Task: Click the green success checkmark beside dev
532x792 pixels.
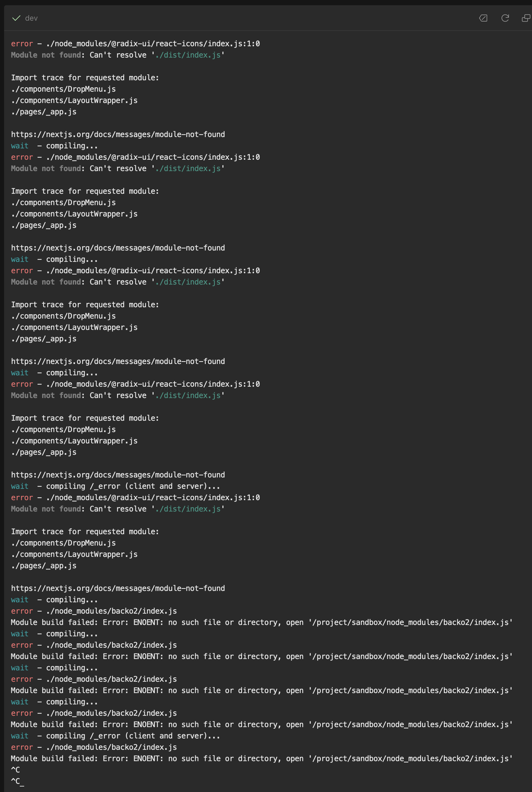Action: (16, 18)
